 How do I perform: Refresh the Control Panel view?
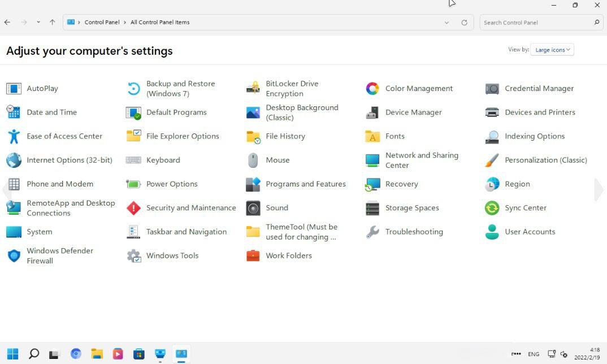[464, 23]
